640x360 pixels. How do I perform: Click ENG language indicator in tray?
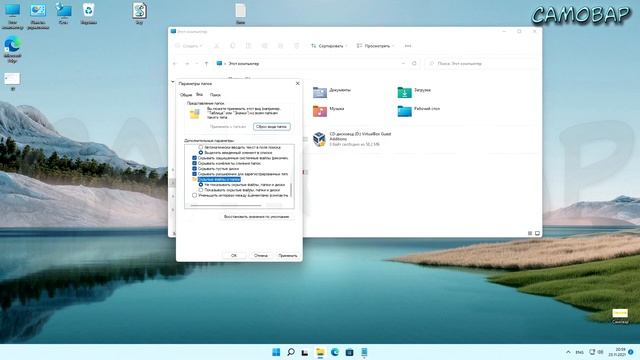point(579,352)
